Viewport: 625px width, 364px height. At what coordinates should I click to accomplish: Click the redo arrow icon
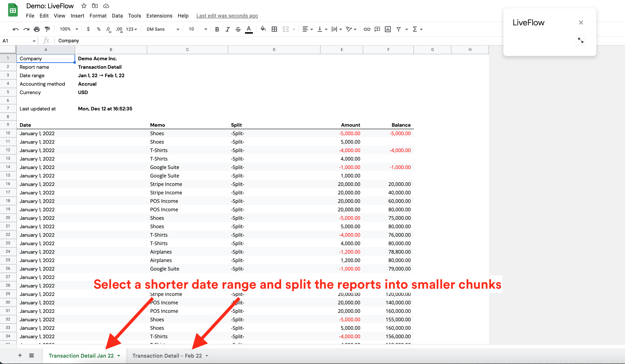click(26, 29)
